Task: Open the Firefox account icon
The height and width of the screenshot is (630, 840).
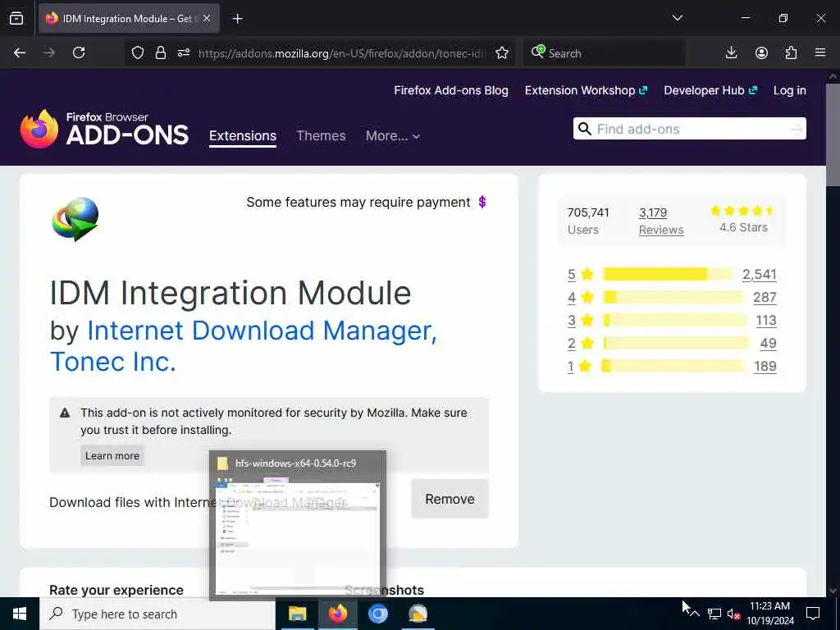Action: coord(761,52)
